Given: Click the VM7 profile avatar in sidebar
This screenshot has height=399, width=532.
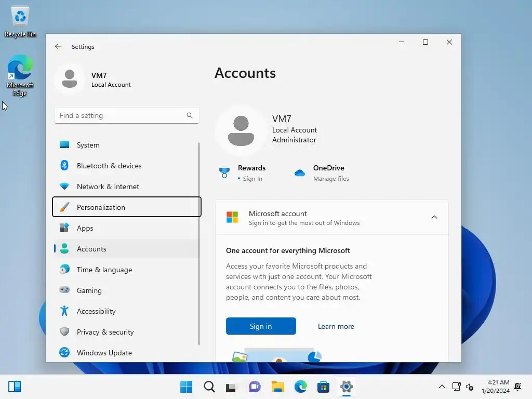Looking at the screenshot, I should [x=70, y=79].
